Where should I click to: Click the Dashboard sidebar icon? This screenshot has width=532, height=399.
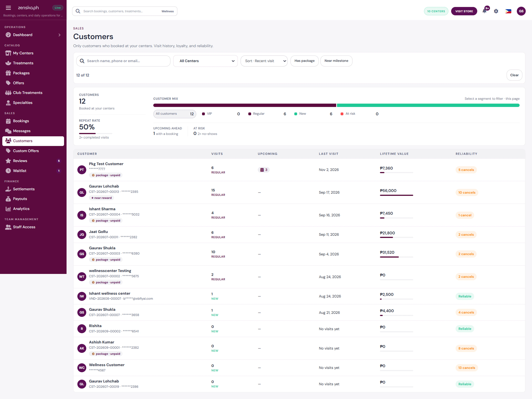(8, 35)
